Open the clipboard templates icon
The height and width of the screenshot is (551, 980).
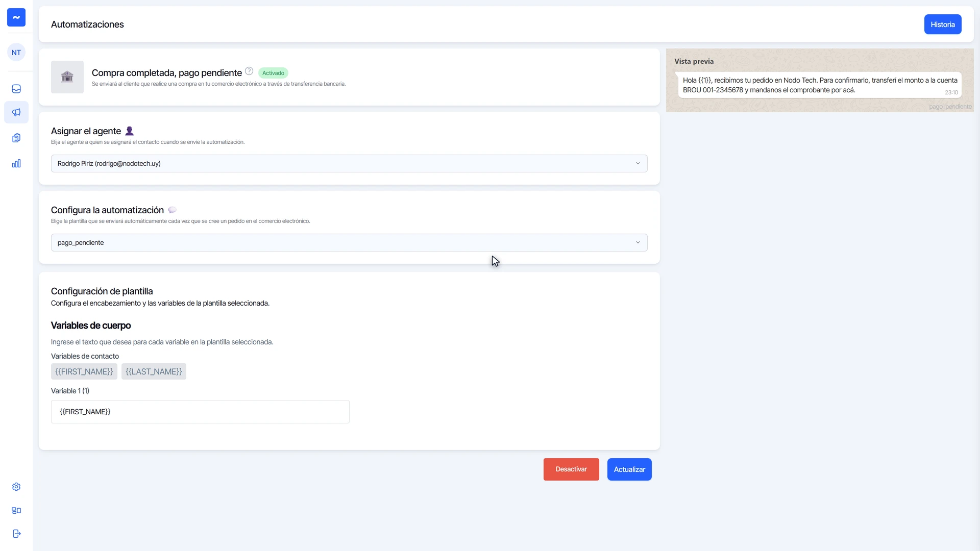point(16,138)
